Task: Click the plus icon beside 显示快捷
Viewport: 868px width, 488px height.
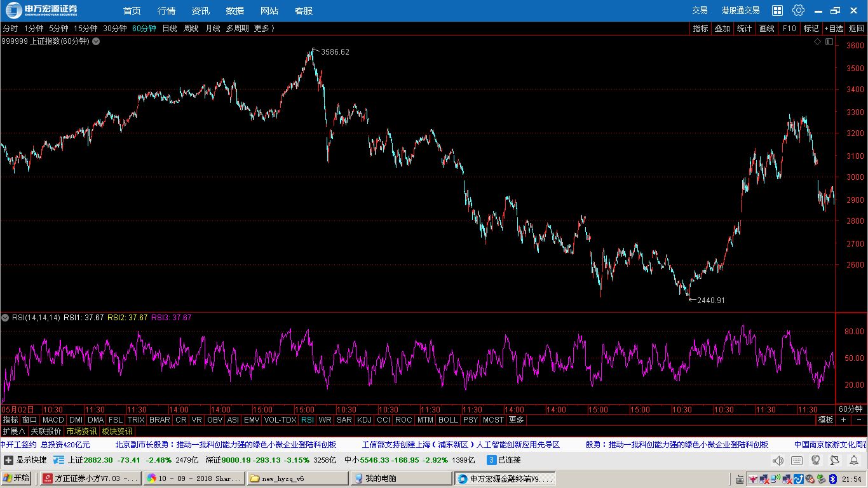Action: tap(8, 460)
